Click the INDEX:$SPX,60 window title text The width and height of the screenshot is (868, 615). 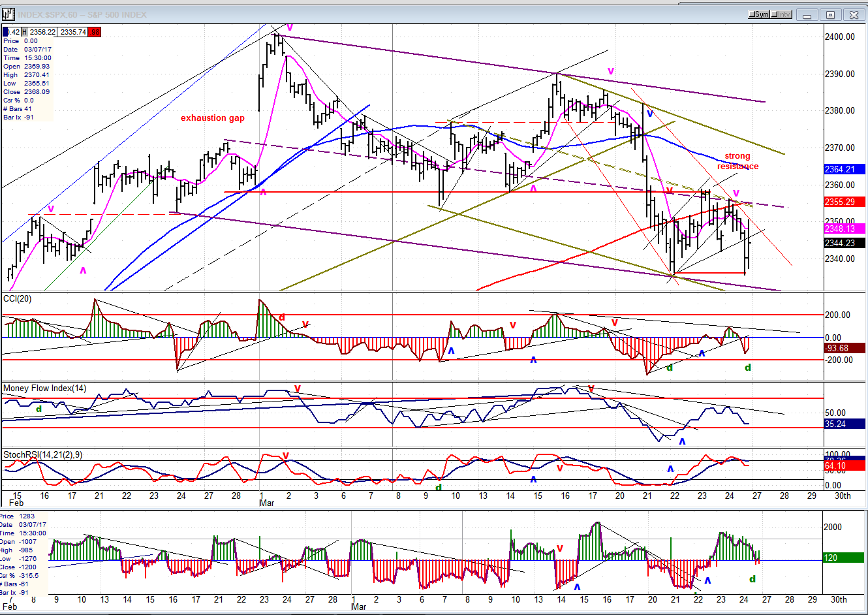click(x=82, y=14)
